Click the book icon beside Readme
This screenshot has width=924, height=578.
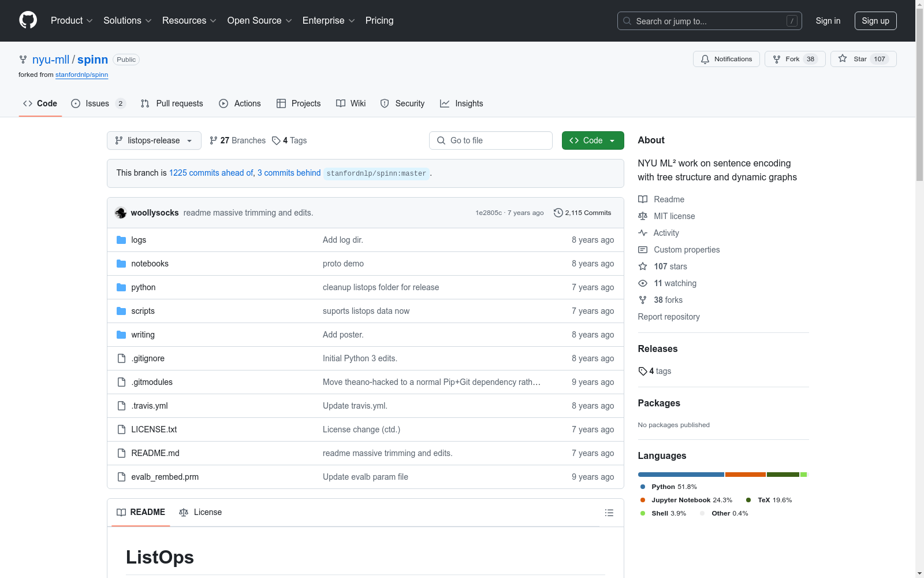(x=643, y=199)
